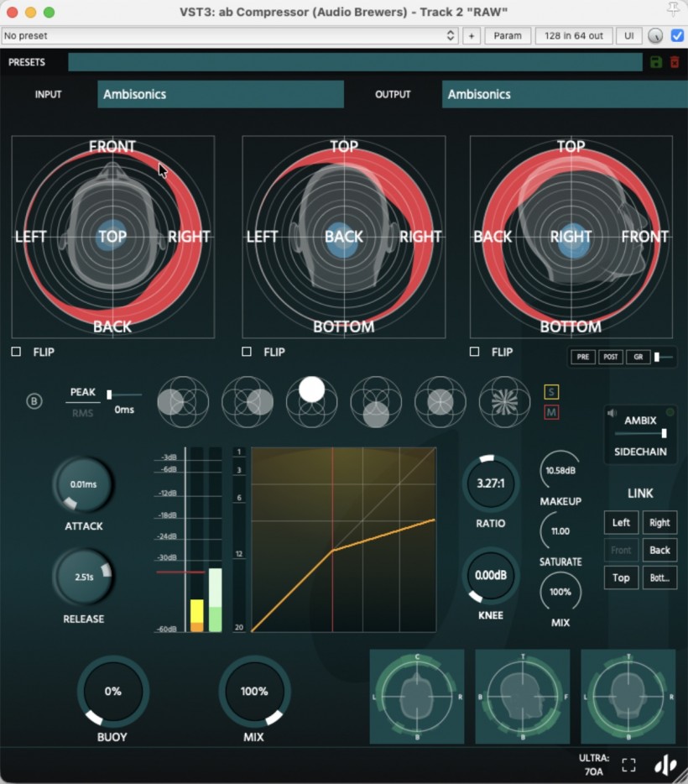The height and width of the screenshot is (784, 688).
Task: Link the Back direction
Action: [659, 550]
